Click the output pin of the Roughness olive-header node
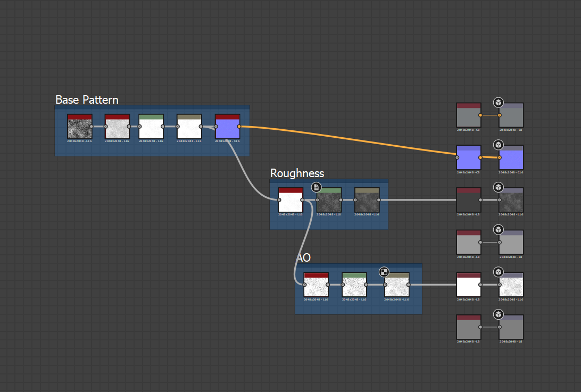This screenshot has height=392, width=581. (378, 199)
